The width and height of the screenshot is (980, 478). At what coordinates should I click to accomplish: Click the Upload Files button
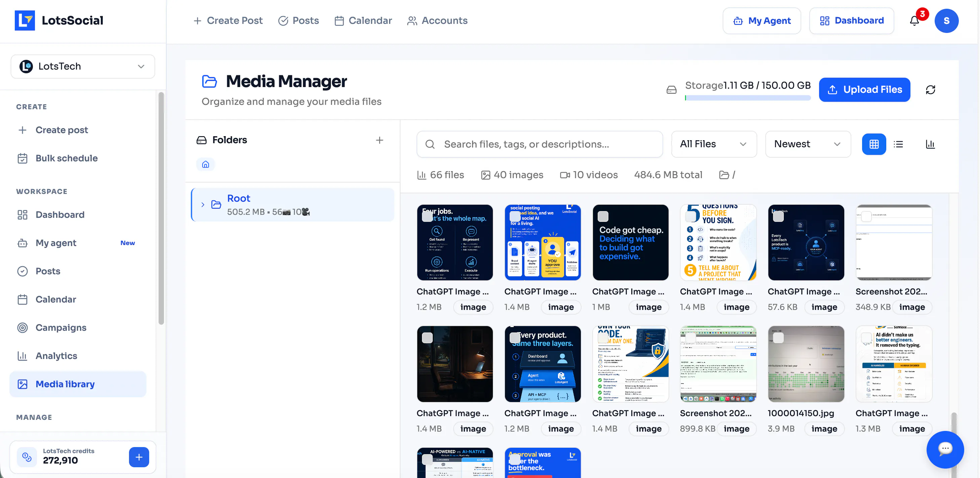[864, 90]
